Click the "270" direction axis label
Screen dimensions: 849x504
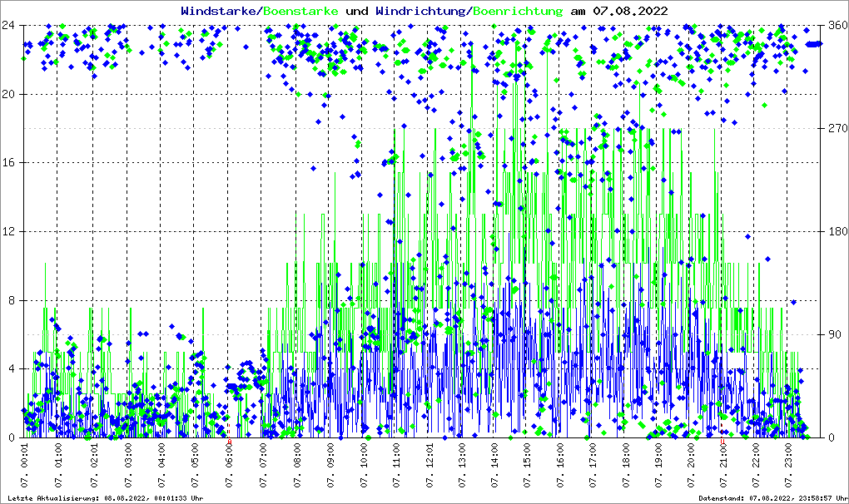coord(837,128)
